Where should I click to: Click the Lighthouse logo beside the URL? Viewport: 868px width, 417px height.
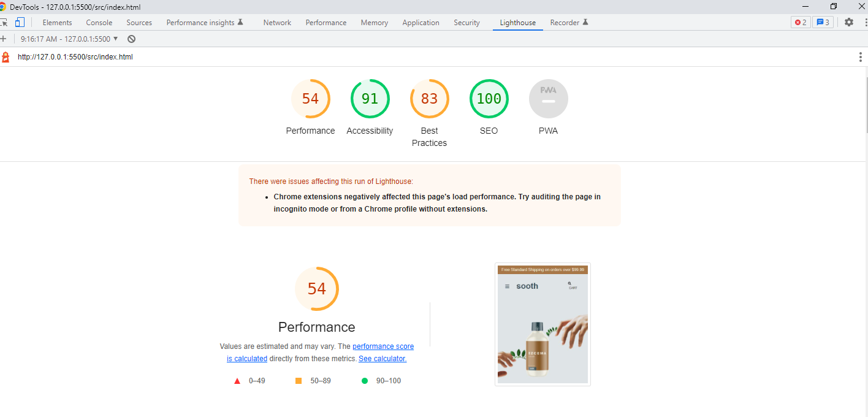pyautogui.click(x=6, y=56)
